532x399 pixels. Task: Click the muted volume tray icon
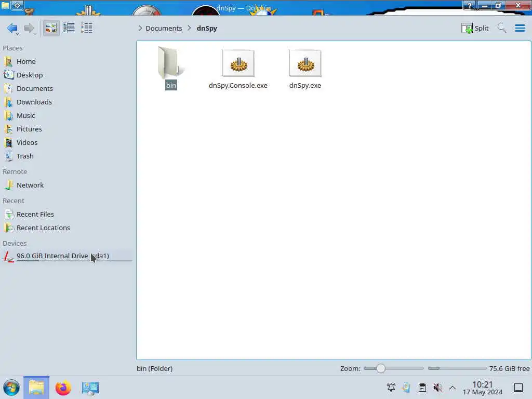point(437,387)
